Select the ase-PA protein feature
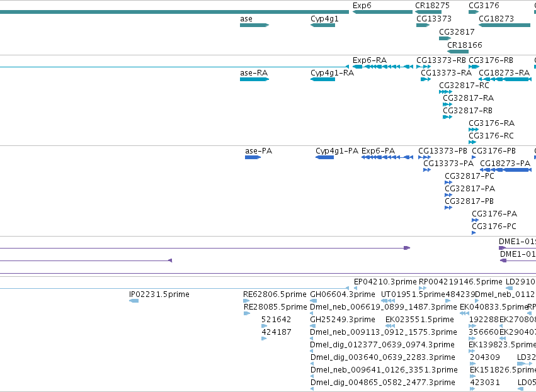 coord(253,157)
